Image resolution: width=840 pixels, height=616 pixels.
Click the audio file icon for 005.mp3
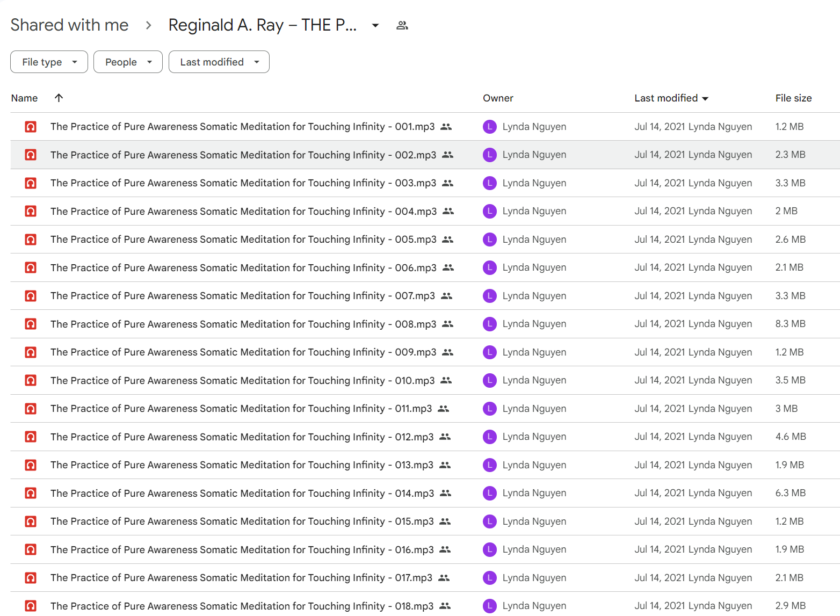pyautogui.click(x=31, y=240)
